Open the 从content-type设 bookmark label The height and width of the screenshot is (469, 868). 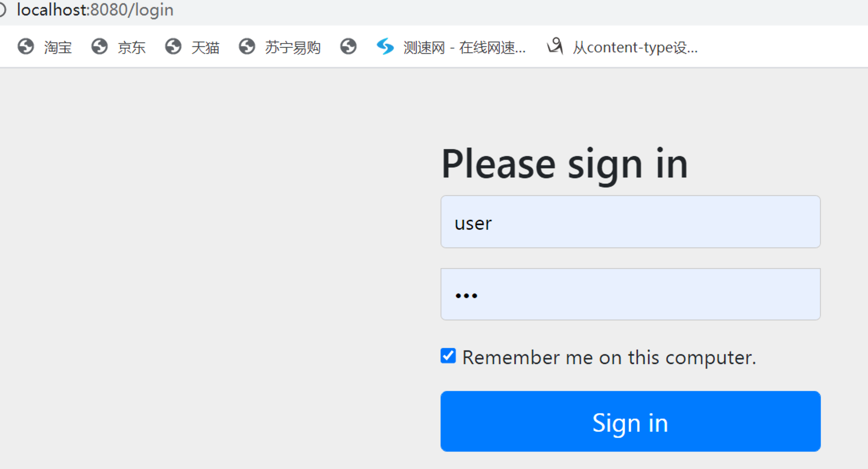(x=635, y=47)
